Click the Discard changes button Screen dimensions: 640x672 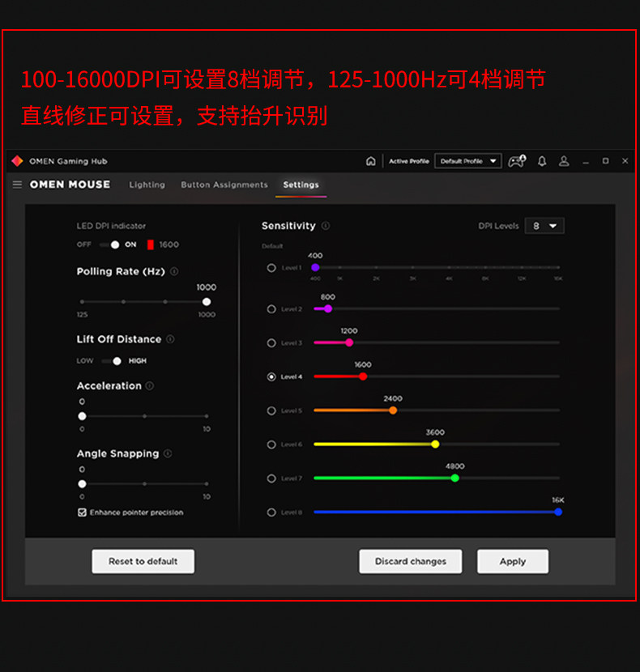tap(411, 561)
